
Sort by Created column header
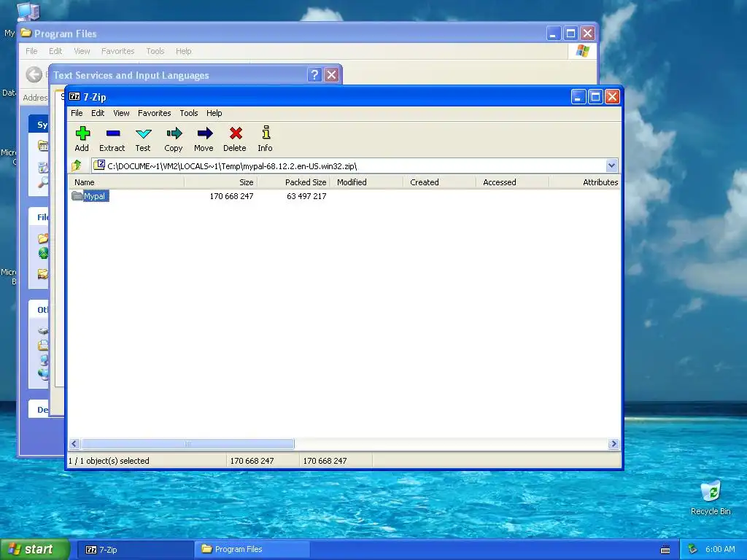[x=440, y=182]
